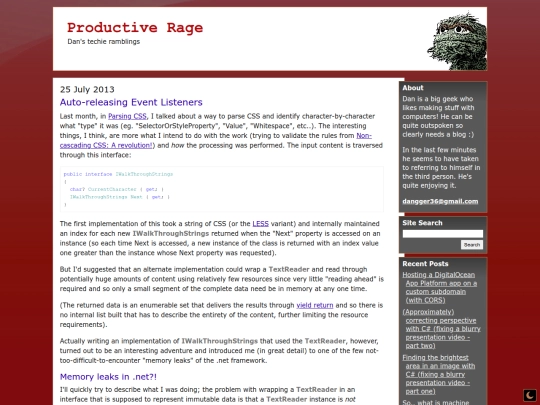Click the Oscar the Grouch header image
Screen dimensions: 540x405
tap(457, 41)
